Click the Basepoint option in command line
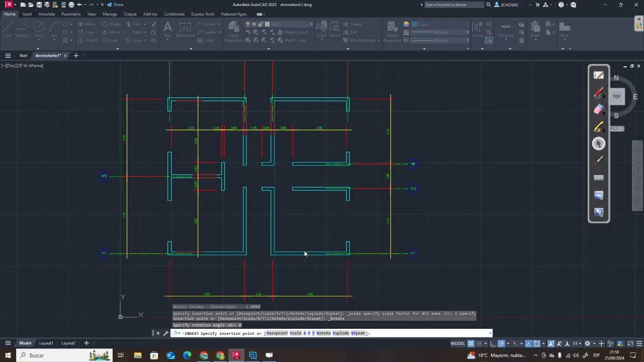 [x=277, y=333]
